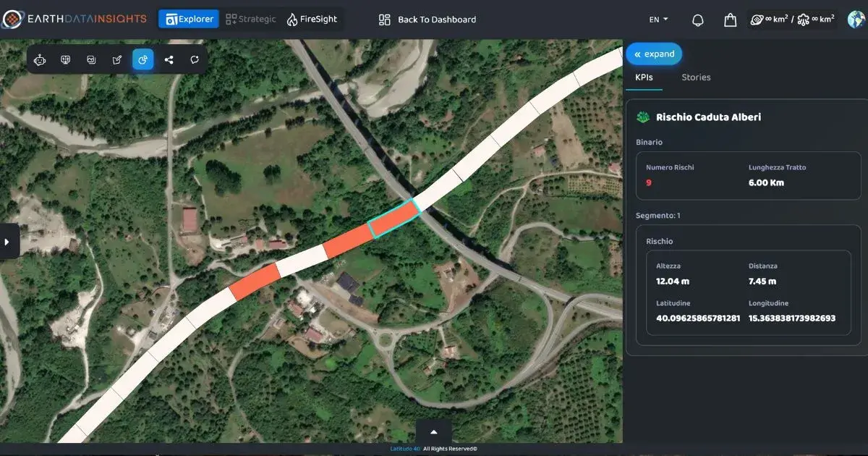
Task: Click the Latitudine value 40.09625865781281
Action: click(698, 318)
